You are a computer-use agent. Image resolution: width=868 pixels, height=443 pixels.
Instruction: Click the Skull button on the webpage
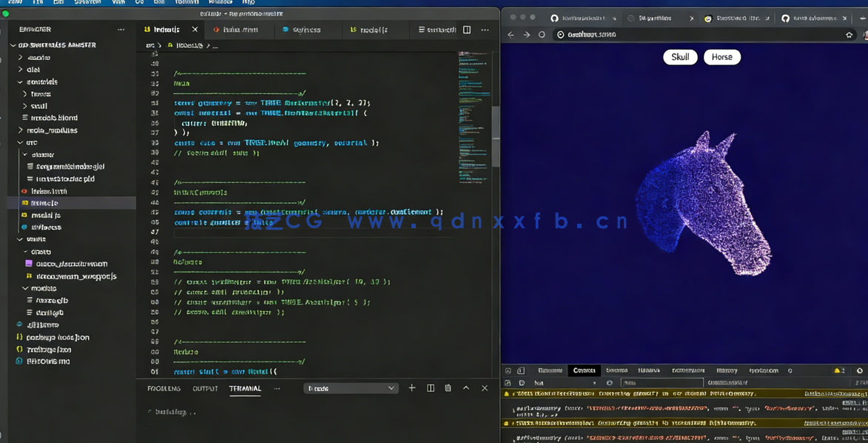point(679,56)
